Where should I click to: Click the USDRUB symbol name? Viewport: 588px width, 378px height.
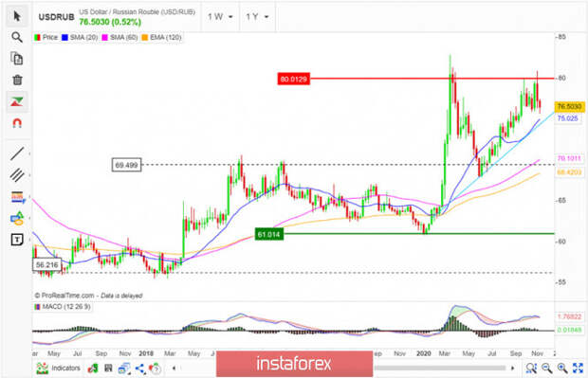[57, 17]
